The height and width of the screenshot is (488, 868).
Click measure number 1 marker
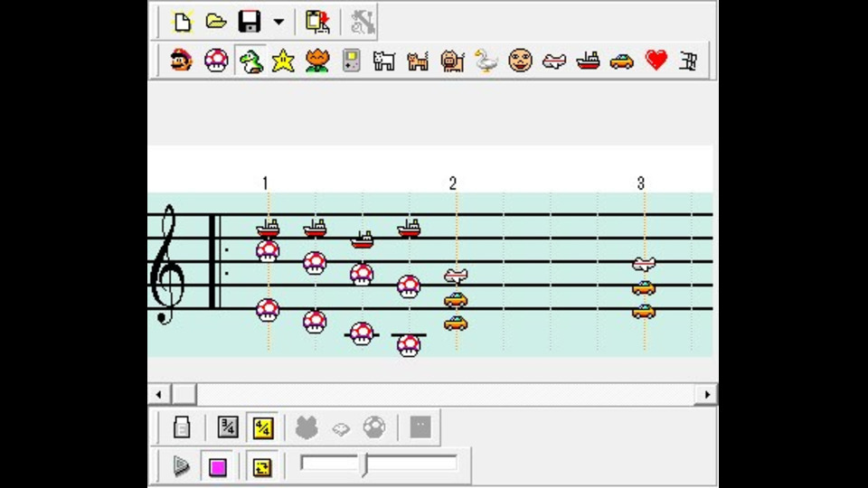[265, 183]
